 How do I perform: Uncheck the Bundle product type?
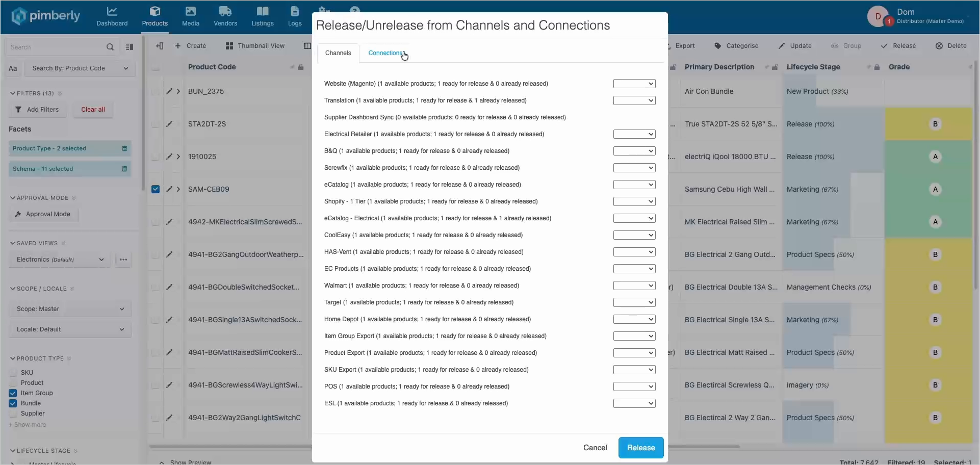point(13,403)
